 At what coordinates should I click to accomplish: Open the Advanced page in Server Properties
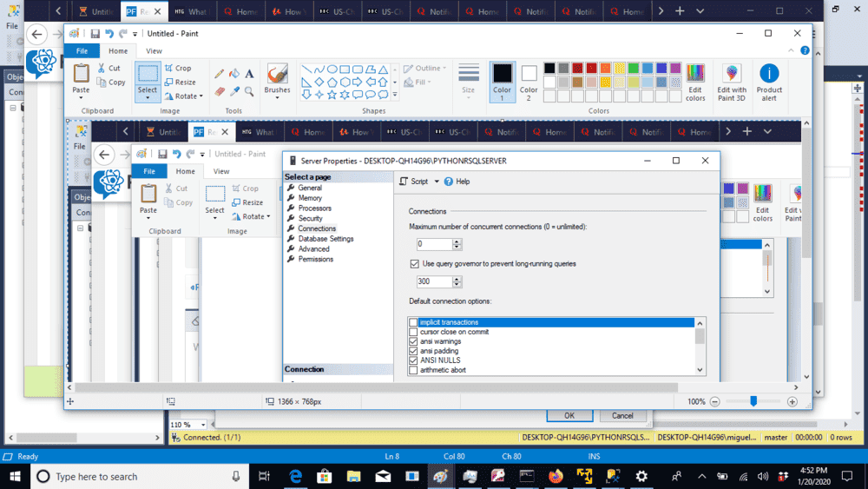(313, 249)
